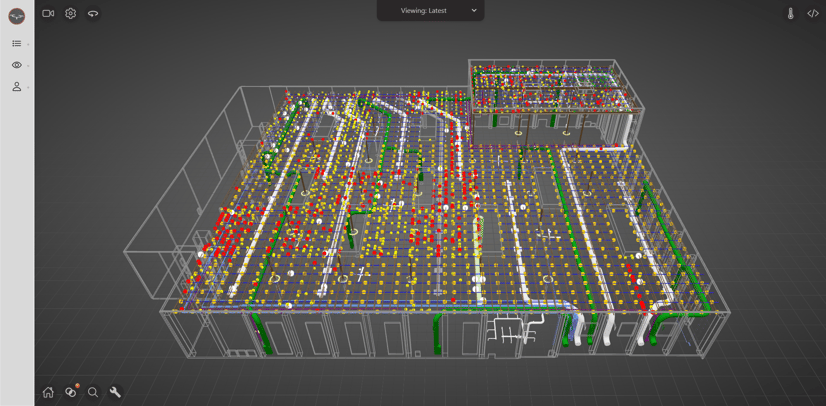This screenshot has width=826, height=406.
Task: Open the overlapping circles compare tool
Action: pyautogui.click(x=70, y=392)
